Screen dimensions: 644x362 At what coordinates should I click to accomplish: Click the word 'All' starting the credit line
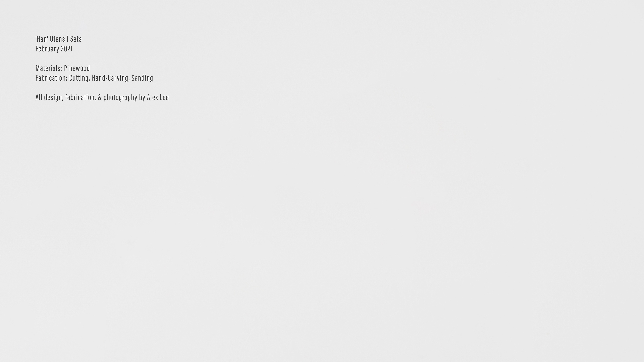tap(39, 97)
